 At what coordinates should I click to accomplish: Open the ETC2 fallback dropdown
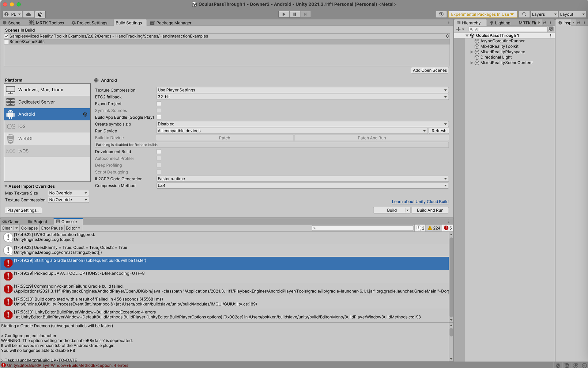[302, 97]
